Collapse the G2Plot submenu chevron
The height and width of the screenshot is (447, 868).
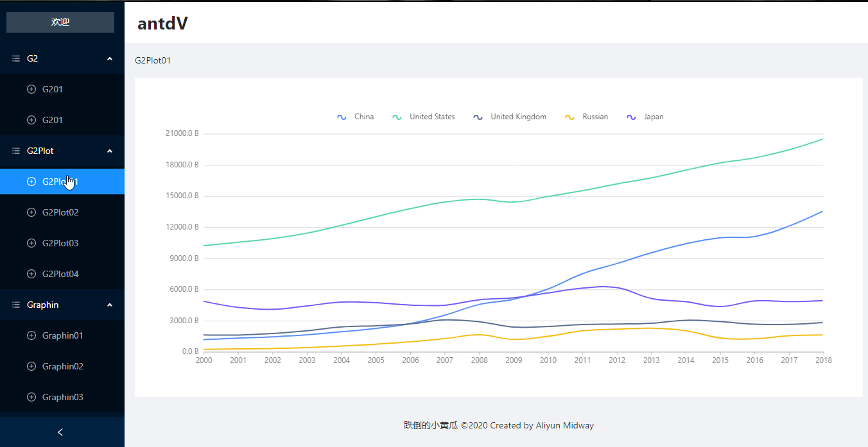pos(110,151)
